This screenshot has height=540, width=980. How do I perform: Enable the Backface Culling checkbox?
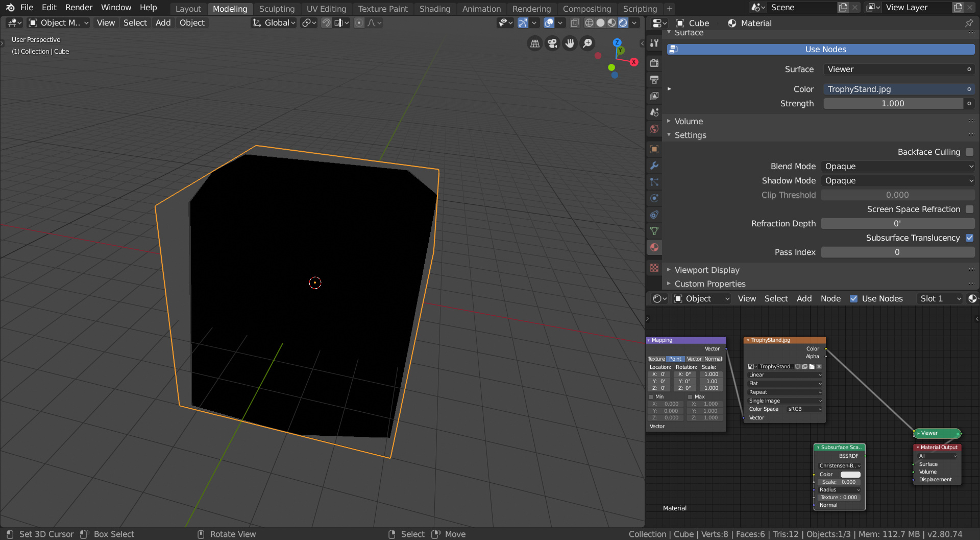click(969, 152)
